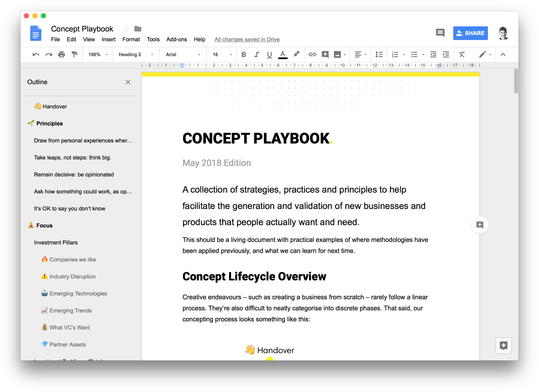
Task: Select Companies we like in the outline
Action: tap(69, 259)
